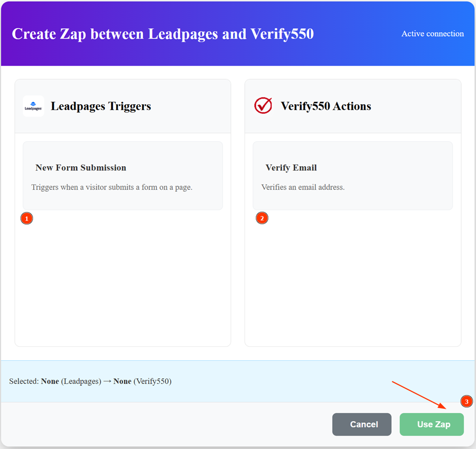This screenshot has height=449, width=476.
Task: Click the Verify550 red checkmark icon
Action: pyautogui.click(x=262, y=105)
